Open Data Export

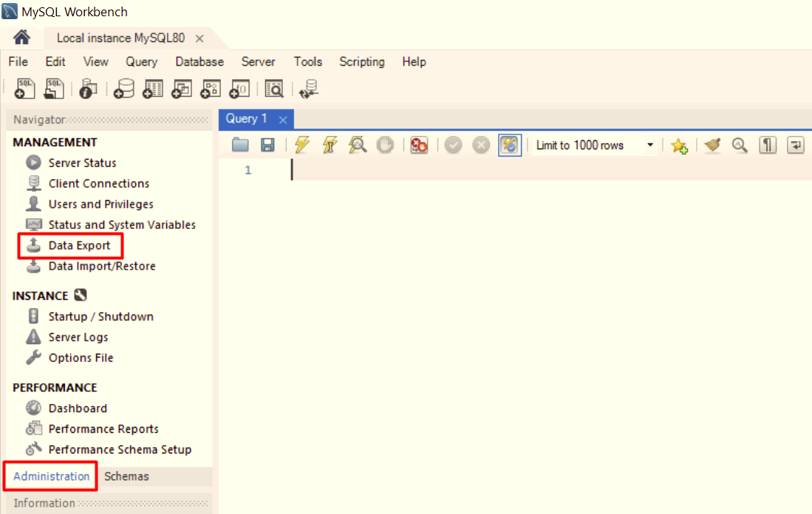coord(79,245)
